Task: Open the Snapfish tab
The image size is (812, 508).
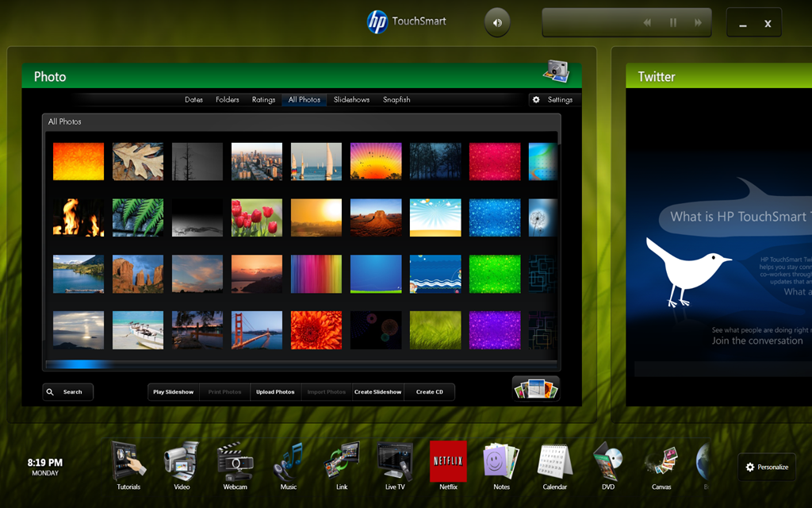Action: [x=396, y=99]
